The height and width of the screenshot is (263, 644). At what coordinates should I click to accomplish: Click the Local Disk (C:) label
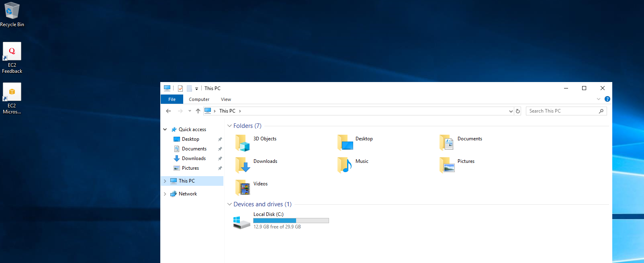coord(268,214)
